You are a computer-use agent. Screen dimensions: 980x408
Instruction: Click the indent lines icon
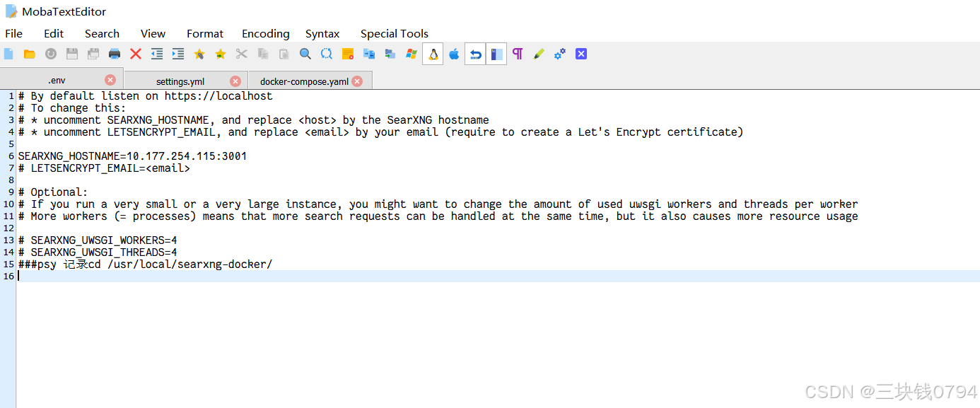click(178, 54)
